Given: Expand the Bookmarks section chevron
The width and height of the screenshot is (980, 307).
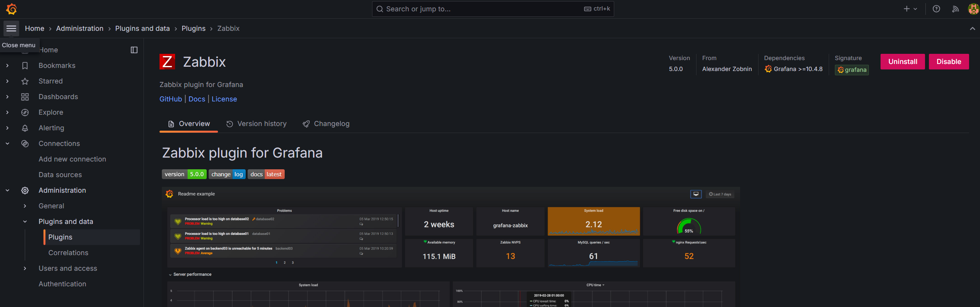Looking at the screenshot, I should pyautogui.click(x=7, y=66).
